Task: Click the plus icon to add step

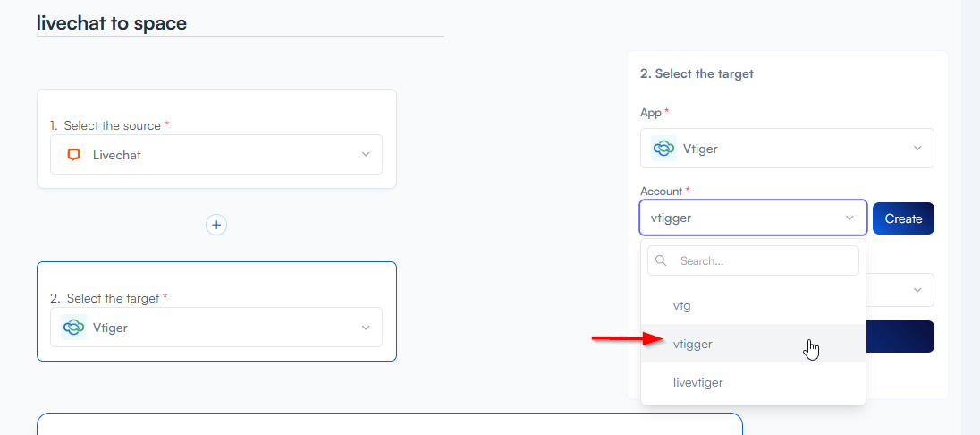Action: point(216,225)
